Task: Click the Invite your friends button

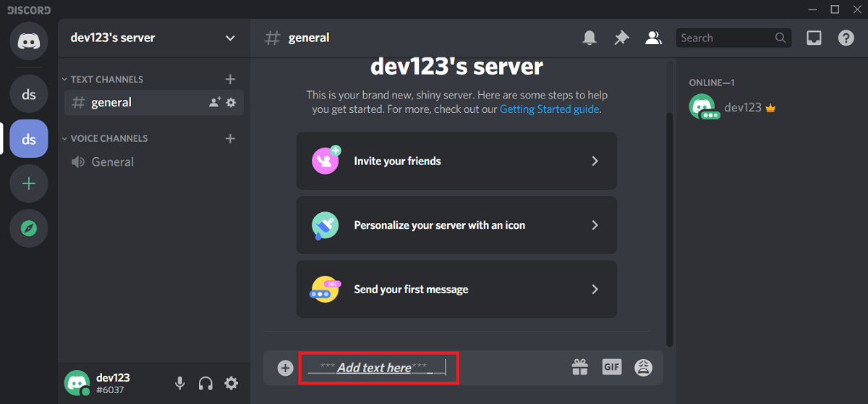Action: point(456,161)
